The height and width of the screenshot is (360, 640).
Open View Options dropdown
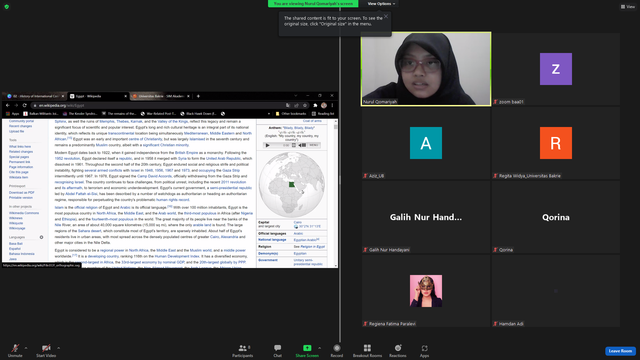[x=381, y=4]
